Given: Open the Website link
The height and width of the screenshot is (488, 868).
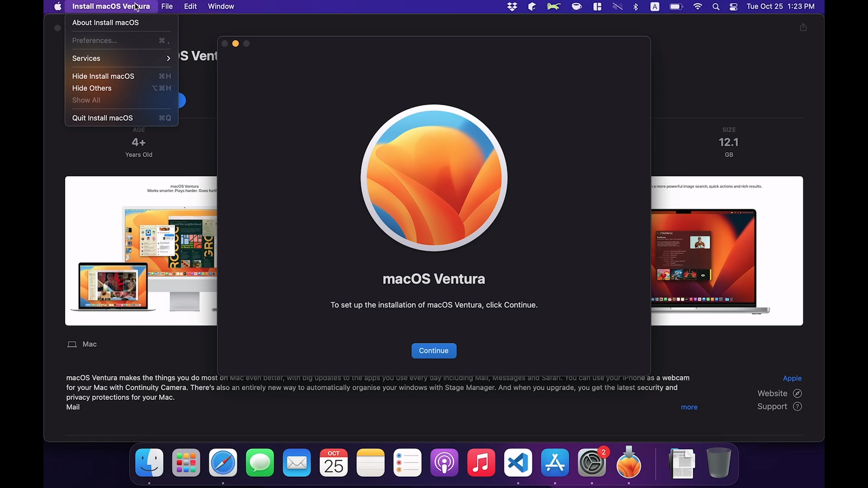Looking at the screenshot, I should pos(779,393).
